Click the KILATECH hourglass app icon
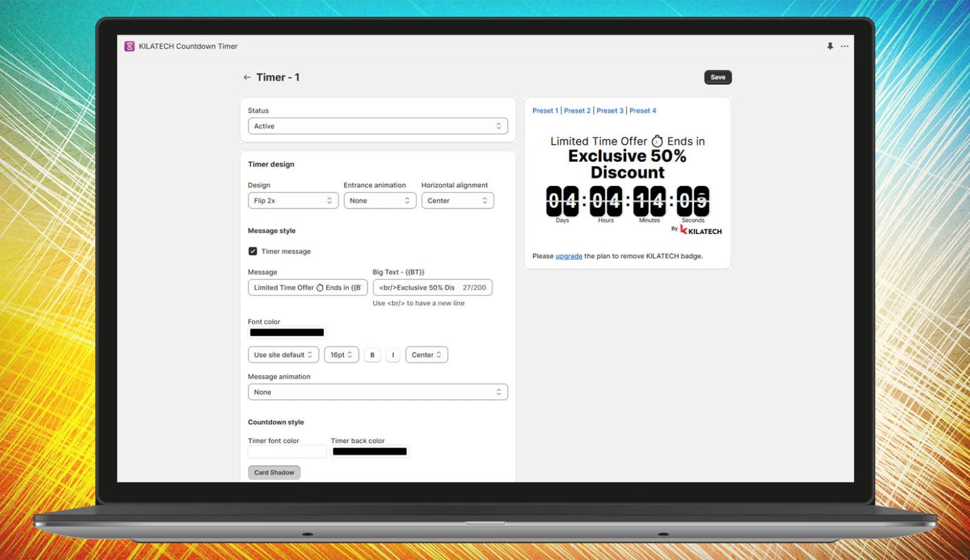970x560 pixels. [x=129, y=46]
